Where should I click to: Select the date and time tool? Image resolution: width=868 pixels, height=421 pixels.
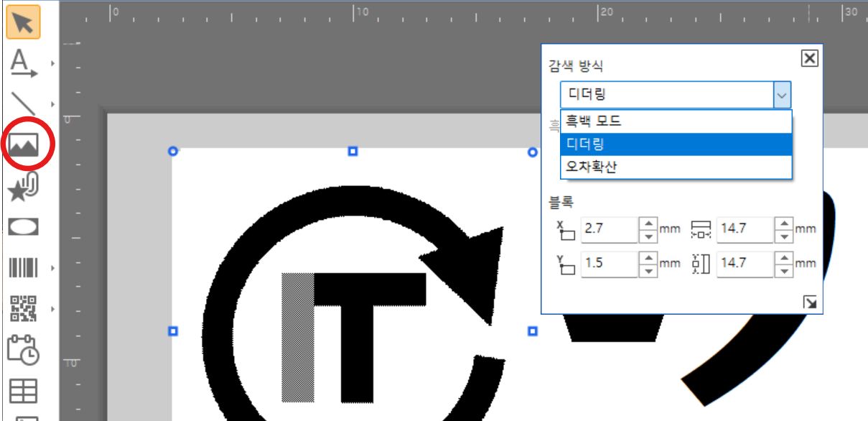[24, 350]
